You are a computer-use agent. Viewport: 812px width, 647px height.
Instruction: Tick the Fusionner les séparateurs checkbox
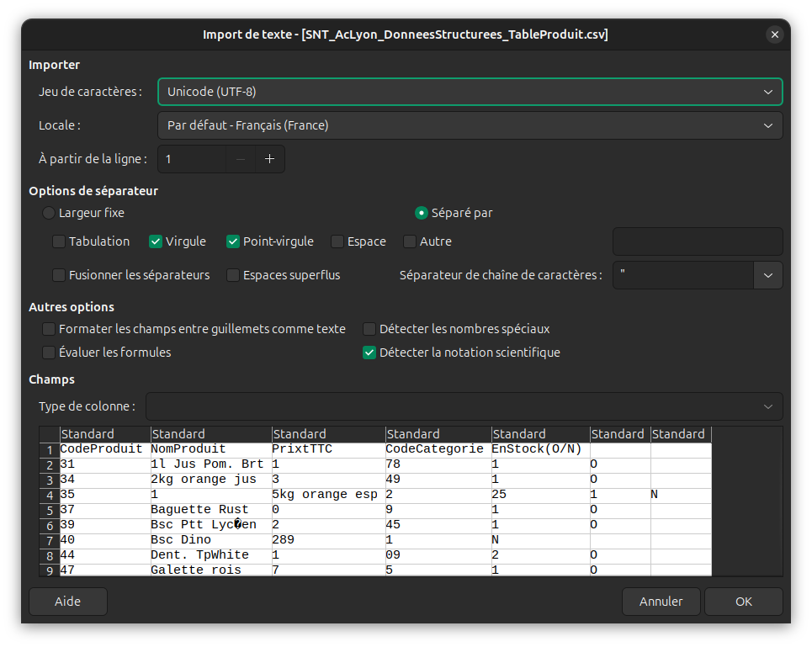pos(59,275)
